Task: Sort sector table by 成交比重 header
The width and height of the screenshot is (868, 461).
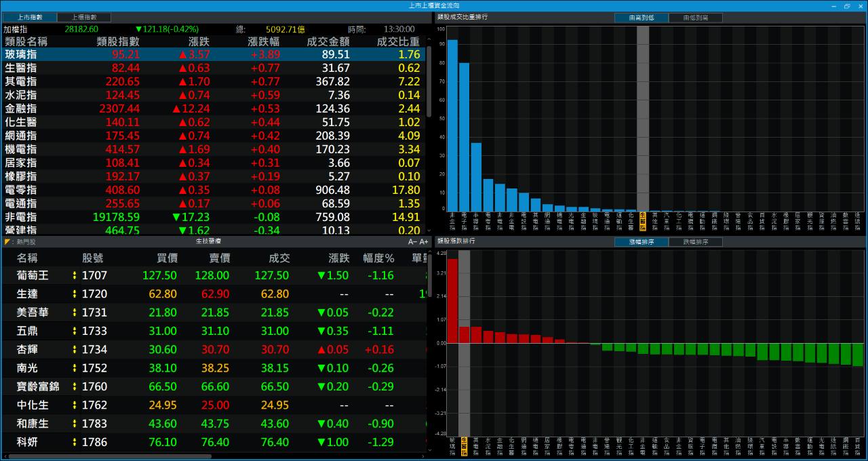Action: [x=398, y=41]
